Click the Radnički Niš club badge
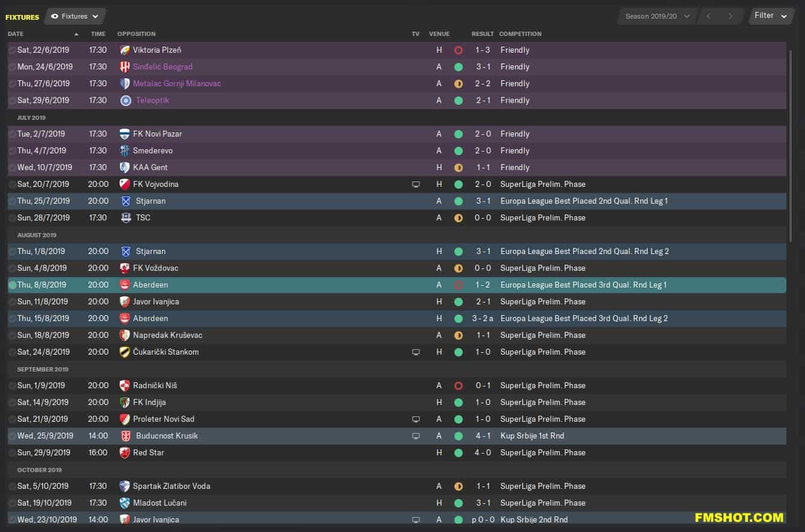805x532 pixels. pyautogui.click(x=125, y=386)
